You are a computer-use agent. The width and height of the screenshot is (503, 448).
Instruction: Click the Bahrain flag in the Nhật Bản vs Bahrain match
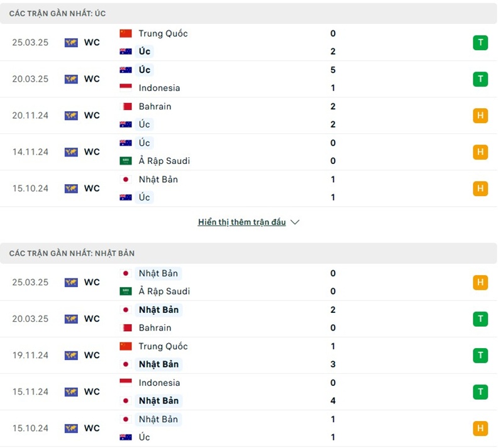[x=126, y=327]
